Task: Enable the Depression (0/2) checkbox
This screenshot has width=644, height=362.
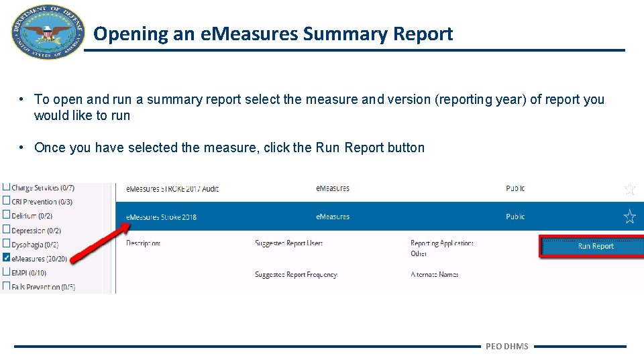Action: click(x=6, y=229)
